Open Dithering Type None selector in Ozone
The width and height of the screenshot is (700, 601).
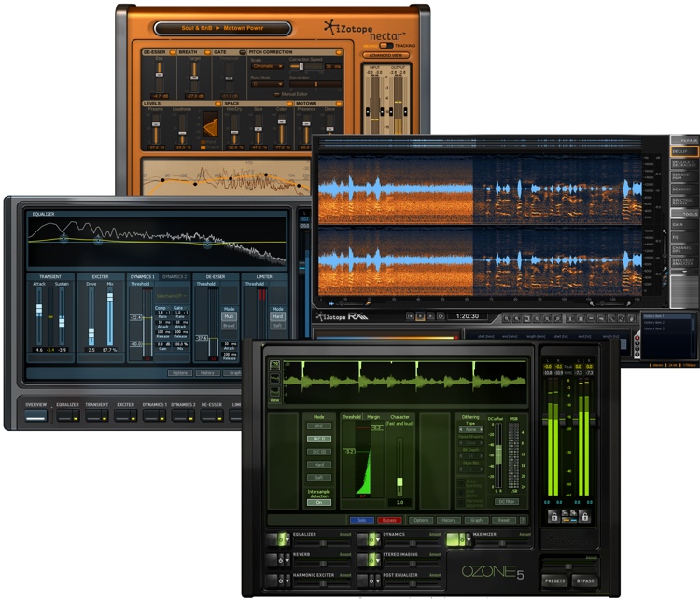coord(470,429)
